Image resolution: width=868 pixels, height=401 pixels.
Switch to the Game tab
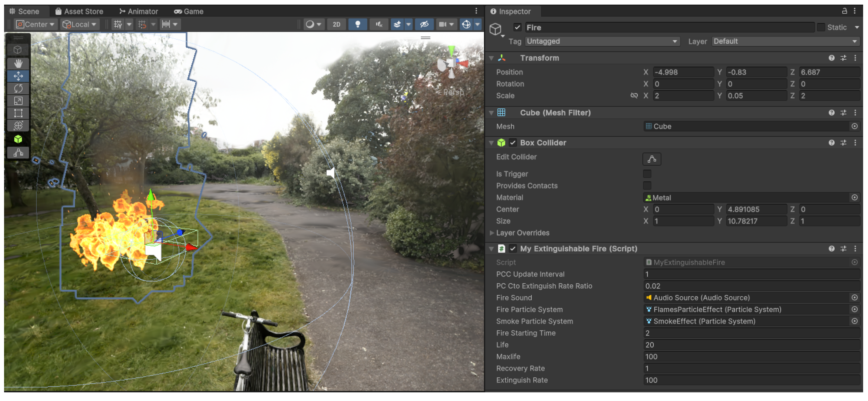189,11
